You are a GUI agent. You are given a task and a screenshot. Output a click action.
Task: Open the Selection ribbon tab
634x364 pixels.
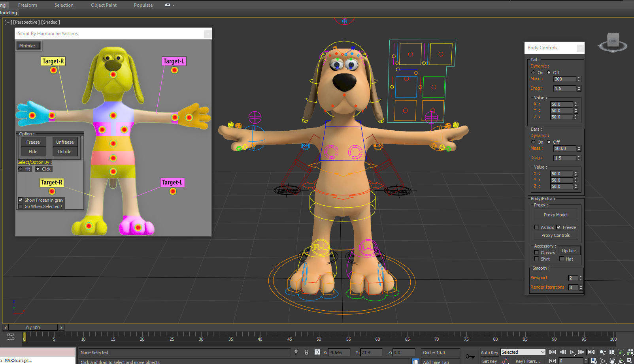coord(64,5)
